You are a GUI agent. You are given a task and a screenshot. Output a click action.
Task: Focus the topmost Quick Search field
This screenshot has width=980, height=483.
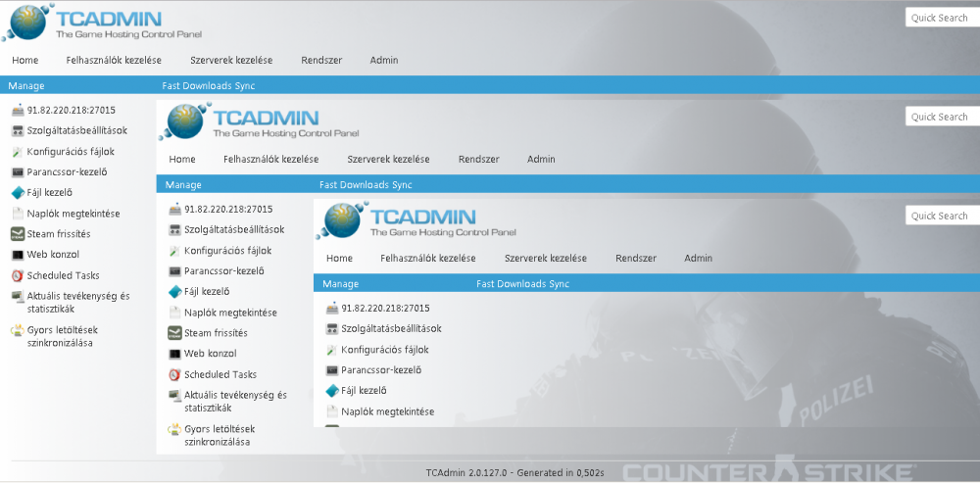pos(940,18)
